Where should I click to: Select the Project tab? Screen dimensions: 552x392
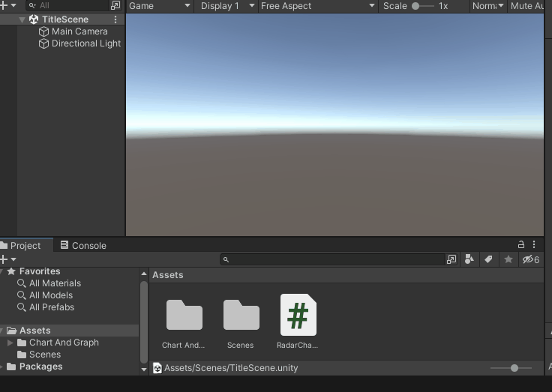pos(25,245)
